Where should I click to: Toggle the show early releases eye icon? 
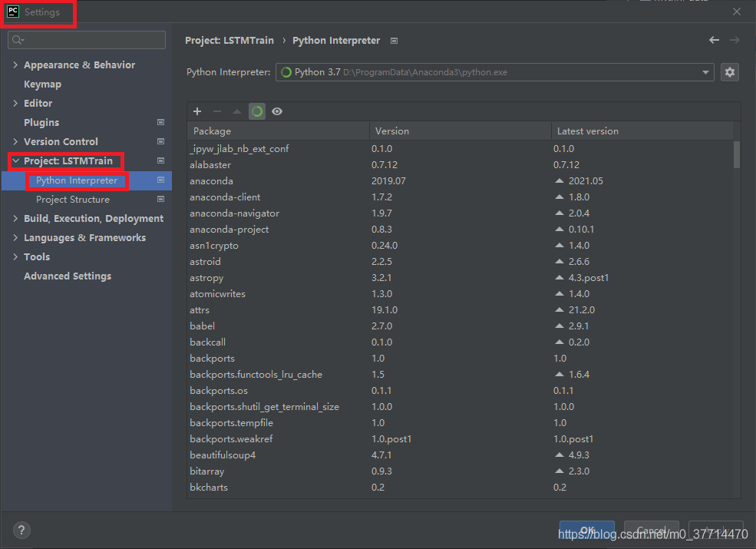click(x=277, y=111)
